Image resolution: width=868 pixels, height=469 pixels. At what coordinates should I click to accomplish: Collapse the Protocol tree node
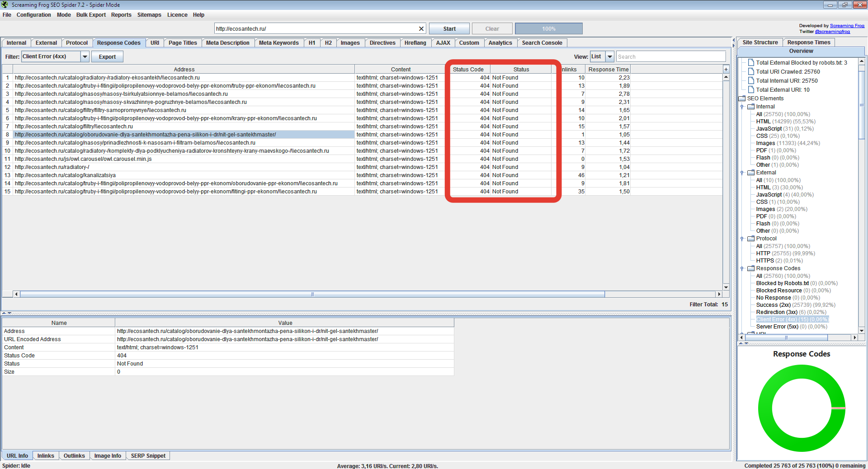point(742,239)
